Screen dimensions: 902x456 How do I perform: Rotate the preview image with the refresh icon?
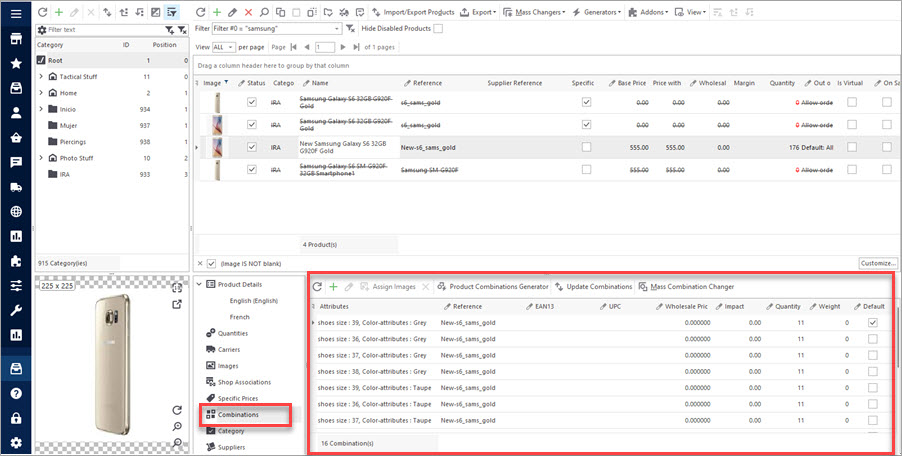coord(177,410)
